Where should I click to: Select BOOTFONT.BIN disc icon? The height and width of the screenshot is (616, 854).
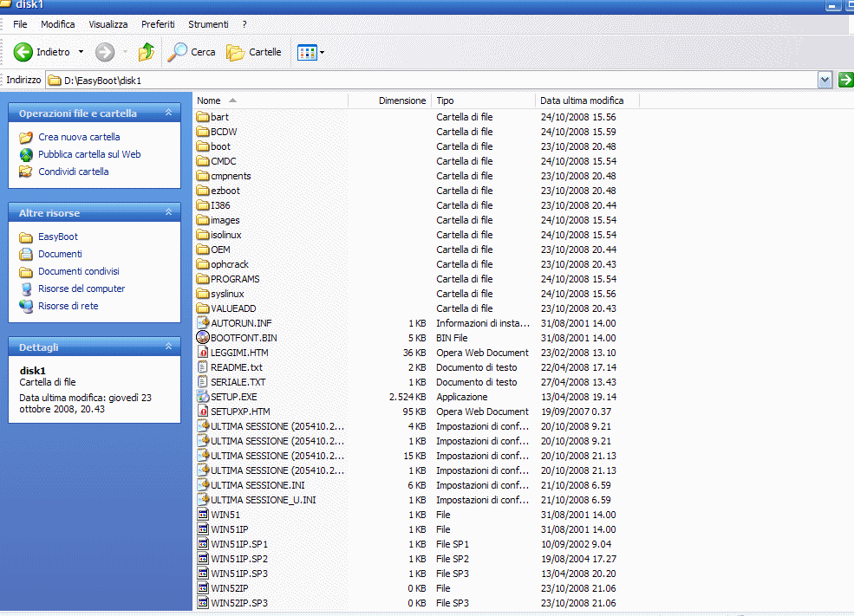coord(203,337)
